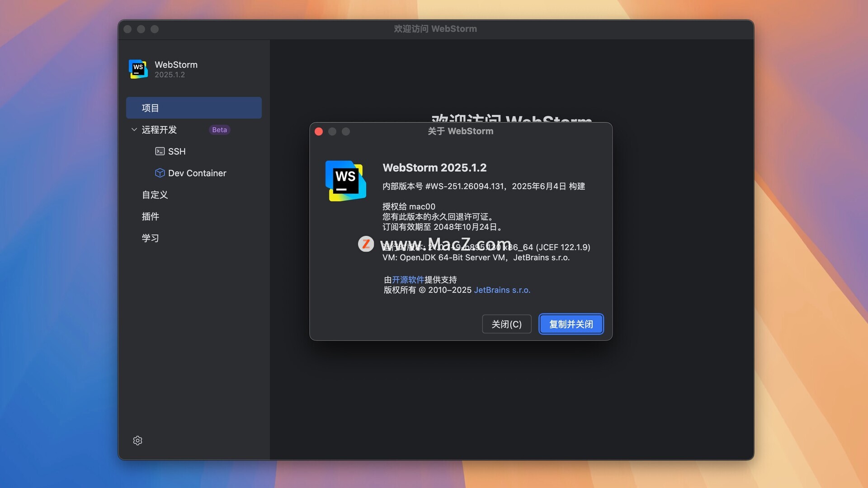Click the 2025.1.2 version label under WebStorm in the sidebar

tap(170, 75)
